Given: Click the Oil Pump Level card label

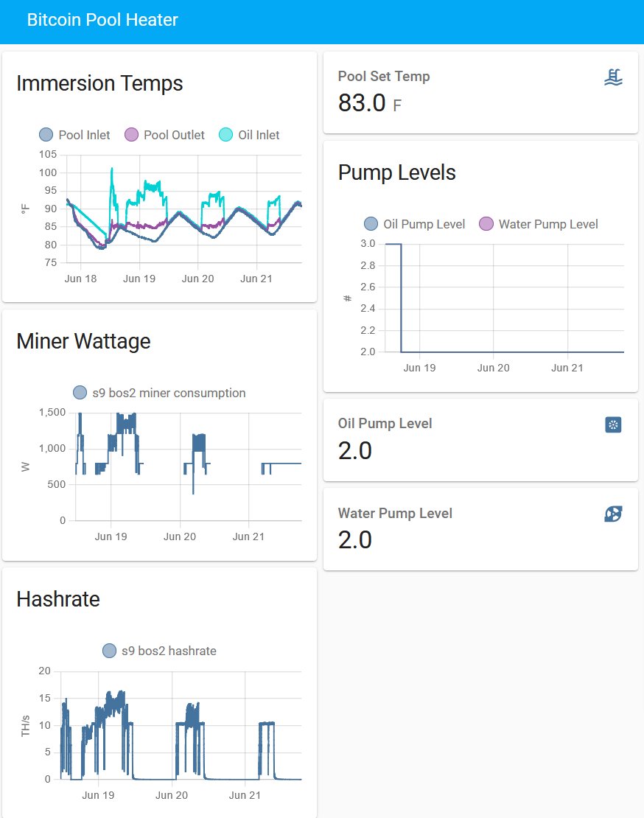Looking at the screenshot, I should click(385, 424).
